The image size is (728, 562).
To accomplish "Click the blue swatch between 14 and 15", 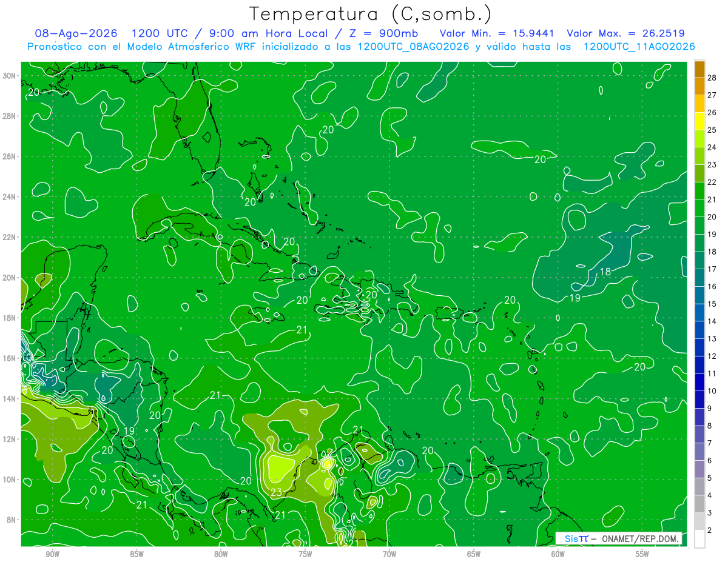I will [699, 313].
